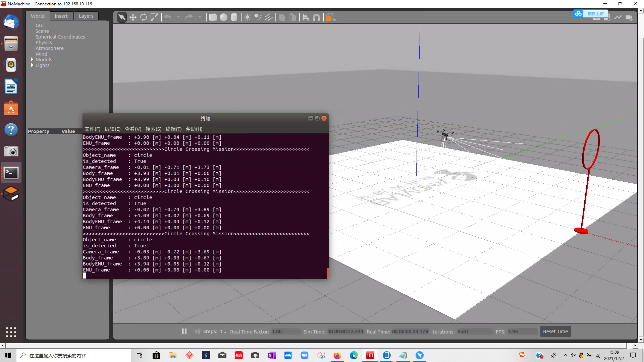Screen dimensions: 644x362
Task: Select Spherical Coordinates in World tree
Action: click(x=60, y=37)
